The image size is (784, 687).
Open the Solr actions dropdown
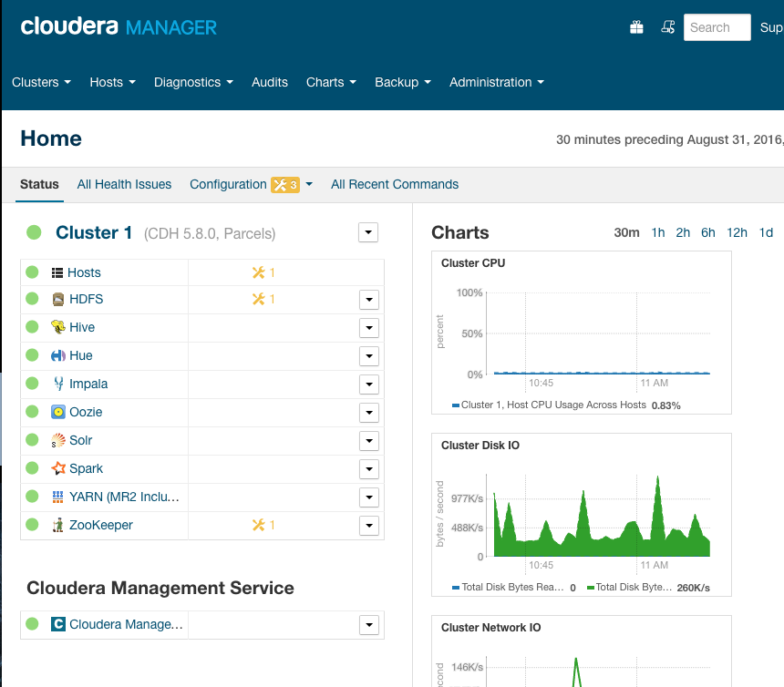(x=369, y=441)
